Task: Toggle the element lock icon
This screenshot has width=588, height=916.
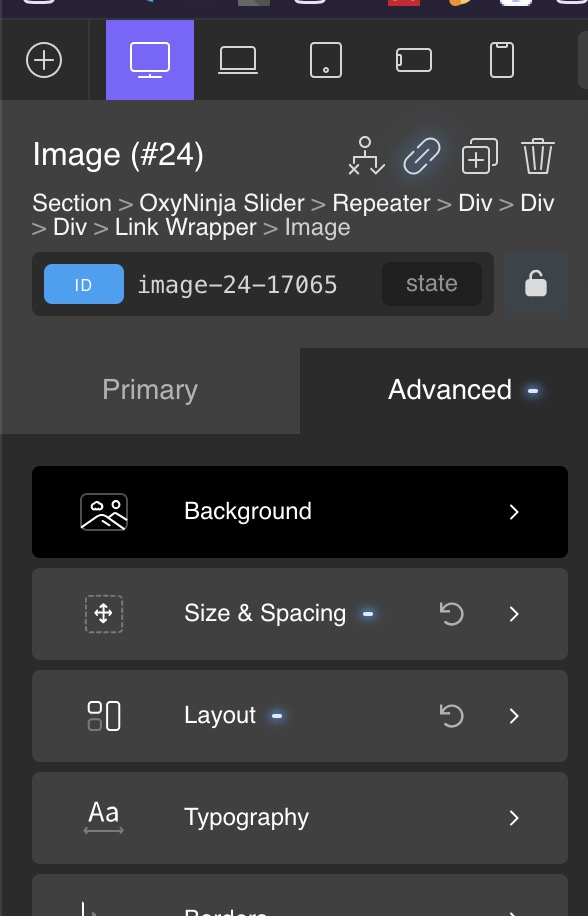Action: point(536,284)
